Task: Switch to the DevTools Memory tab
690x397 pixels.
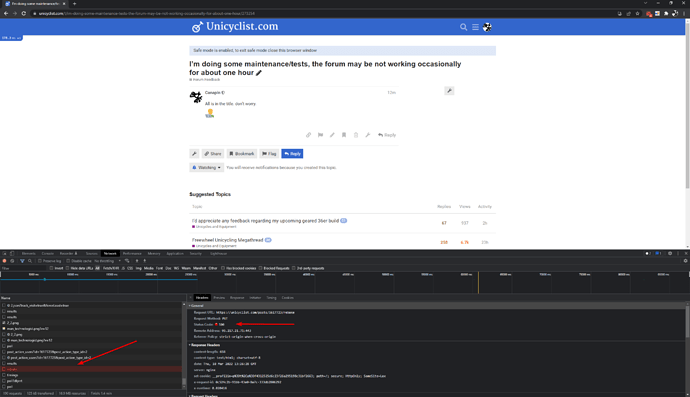Action: (154, 254)
